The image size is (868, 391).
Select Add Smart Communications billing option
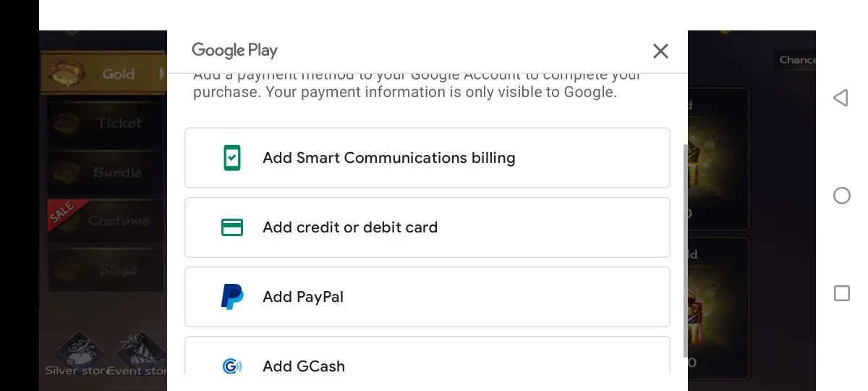427,158
